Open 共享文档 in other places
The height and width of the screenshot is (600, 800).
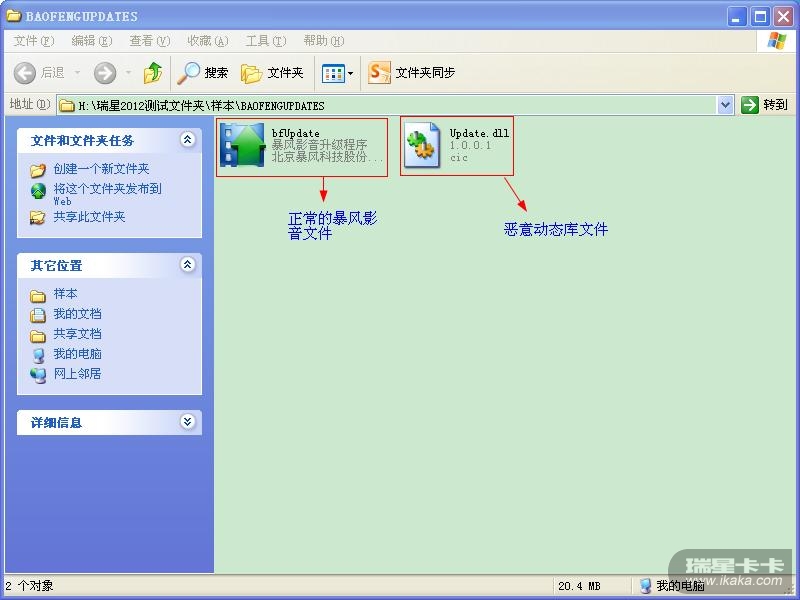78,334
